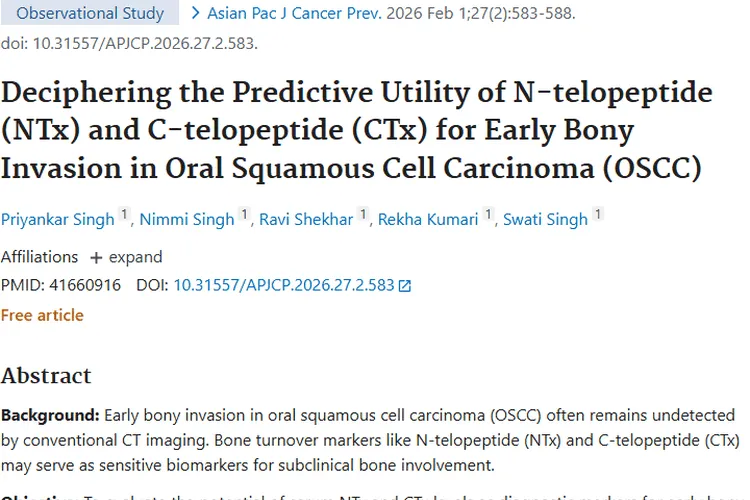This screenshot has width=750, height=500.
Task: Click the Observational Study publication type badge
Action: click(90, 14)
